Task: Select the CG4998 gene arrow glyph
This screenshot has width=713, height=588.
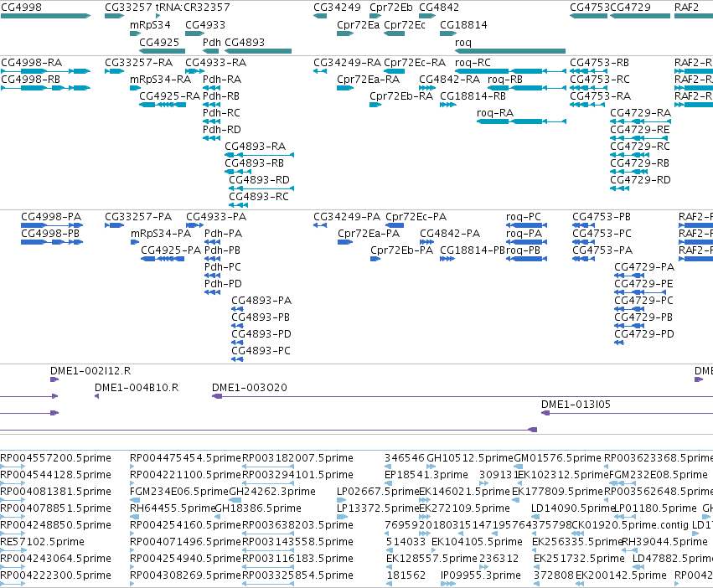Action: click(45, 16)
